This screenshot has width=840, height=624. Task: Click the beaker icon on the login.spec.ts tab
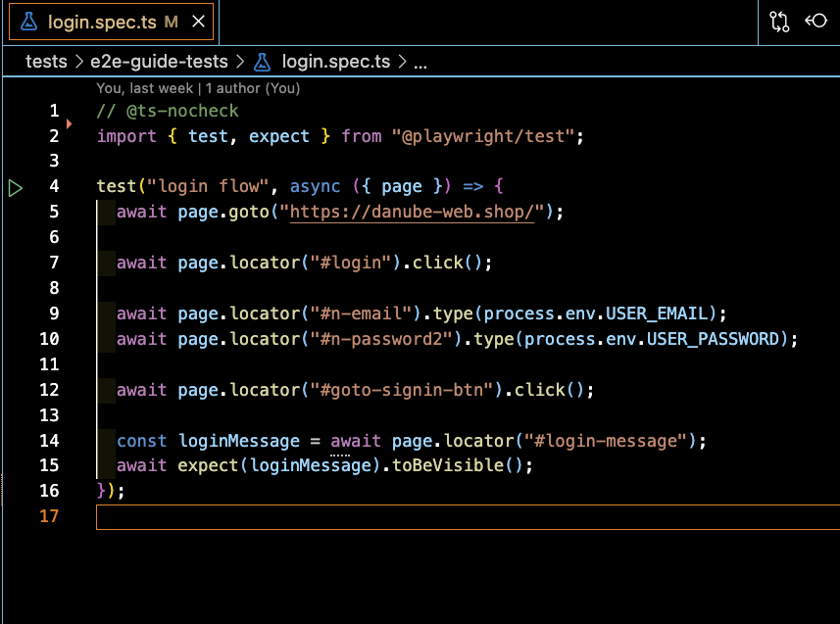point(29,22)
